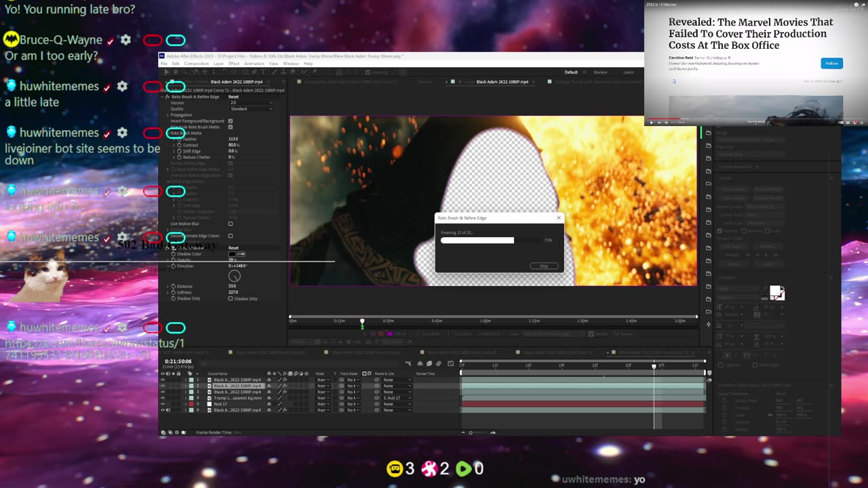The height and width of the screenshot is (488, 868).
Task: Enable Decontaminate Edge Colors checkbox
Action: pos(231,236)
